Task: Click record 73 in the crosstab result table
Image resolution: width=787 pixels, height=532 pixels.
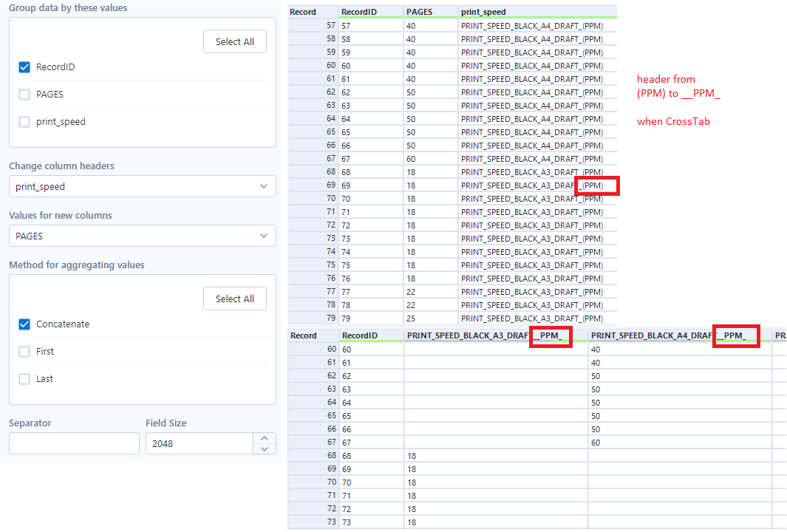Action: (x=313, y=522)
